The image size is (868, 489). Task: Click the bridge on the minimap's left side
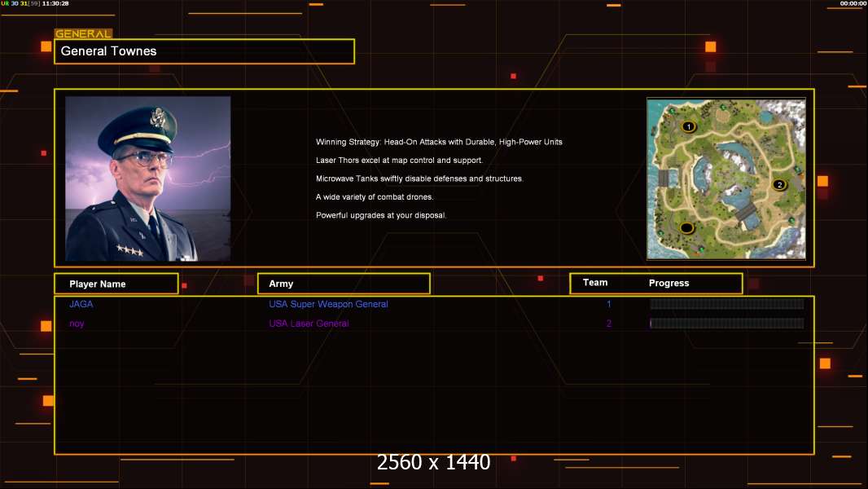coord(663,178)
